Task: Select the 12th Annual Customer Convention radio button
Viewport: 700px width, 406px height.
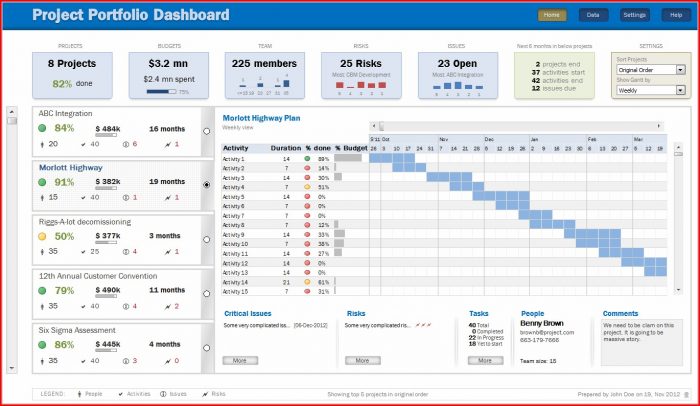Action: tap(206, 293)
